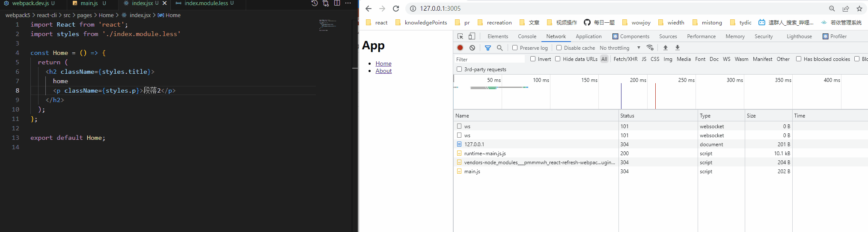Image resolution: width=868 pixels, height=232 pixels.
Task: Open the Elements DevTools tab
Action: pyautogui.click(x=498, y=36)
